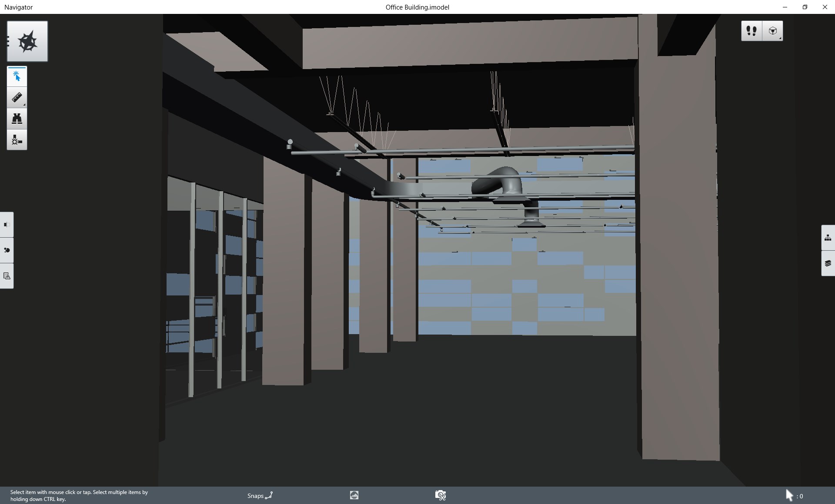835x504 pixels.
Task: Open the binoculars Search tool
Action: [17, 119]
